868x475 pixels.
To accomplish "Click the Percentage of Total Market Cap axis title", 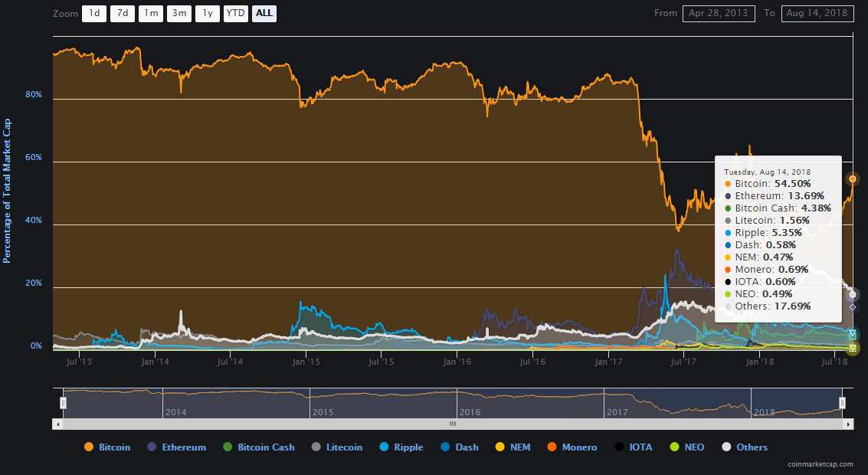I will click(7, 191).
